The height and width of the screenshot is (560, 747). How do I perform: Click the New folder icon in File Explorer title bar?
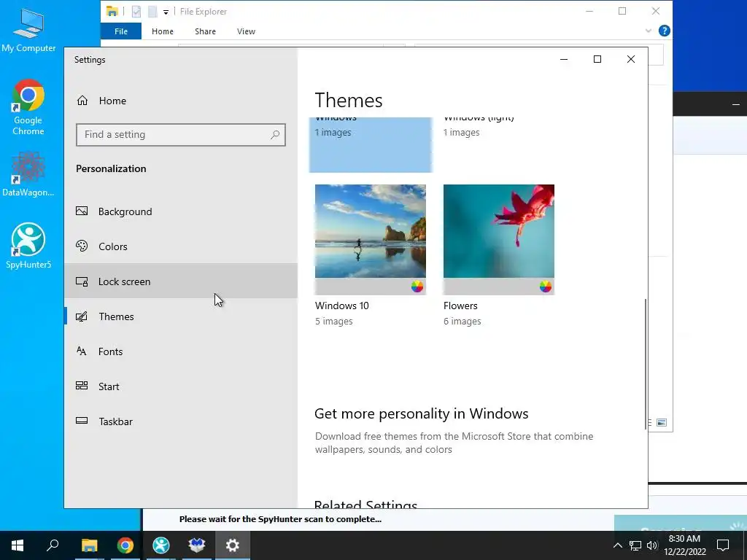152,12
